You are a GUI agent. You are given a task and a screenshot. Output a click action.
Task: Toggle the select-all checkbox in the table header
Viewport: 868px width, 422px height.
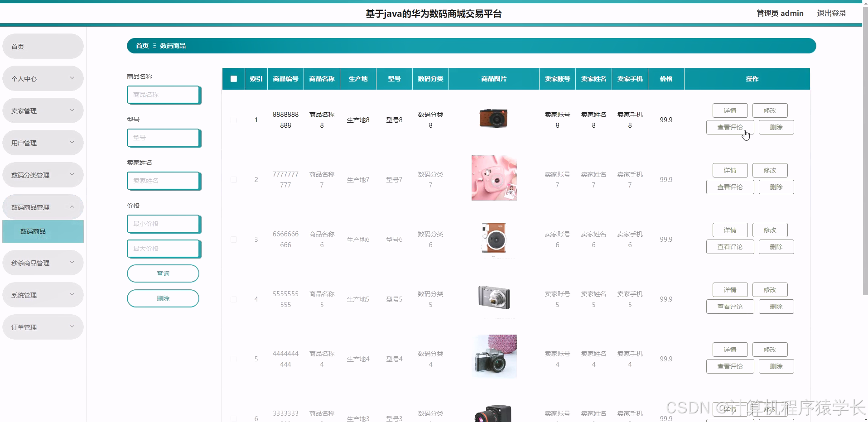234,79
